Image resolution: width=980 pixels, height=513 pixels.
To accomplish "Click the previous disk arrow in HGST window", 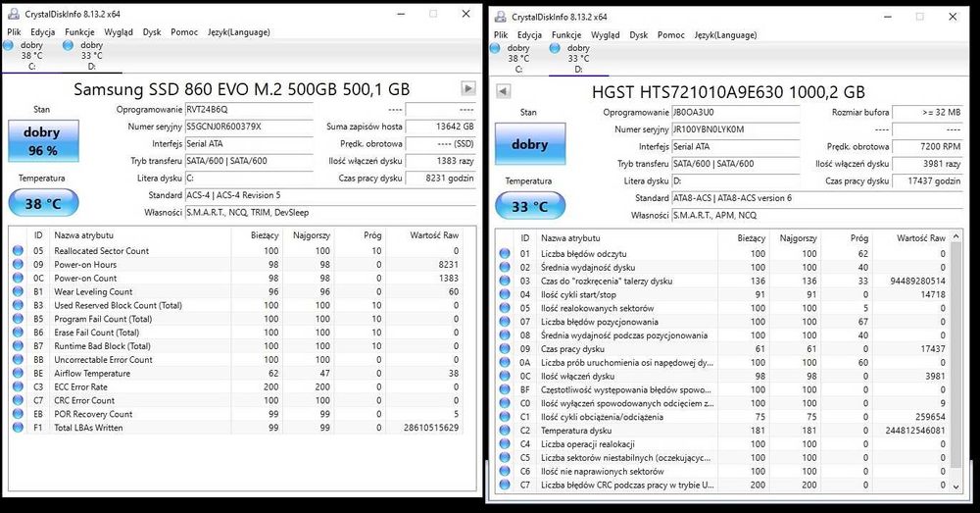I will [x=503, y=91].
